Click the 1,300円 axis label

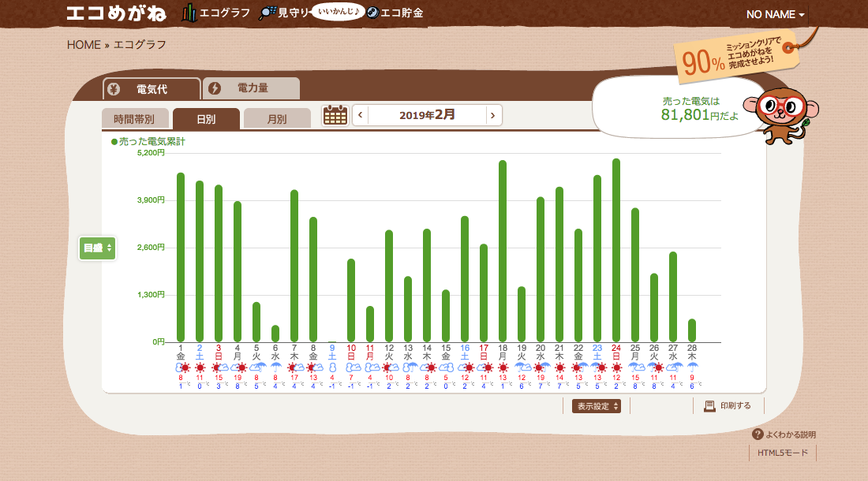click(x=152, y=295)
